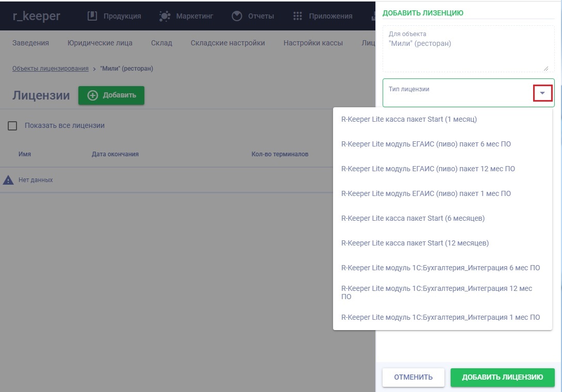Switch to Юридические лица tab
This screenshot has height=392, width=562.
(100, 43)
